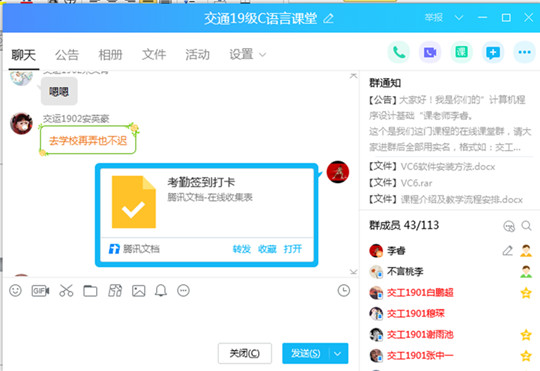Click the bell notification icon in input toolbar
Screen dimensions: 540x371
(161, 291)
